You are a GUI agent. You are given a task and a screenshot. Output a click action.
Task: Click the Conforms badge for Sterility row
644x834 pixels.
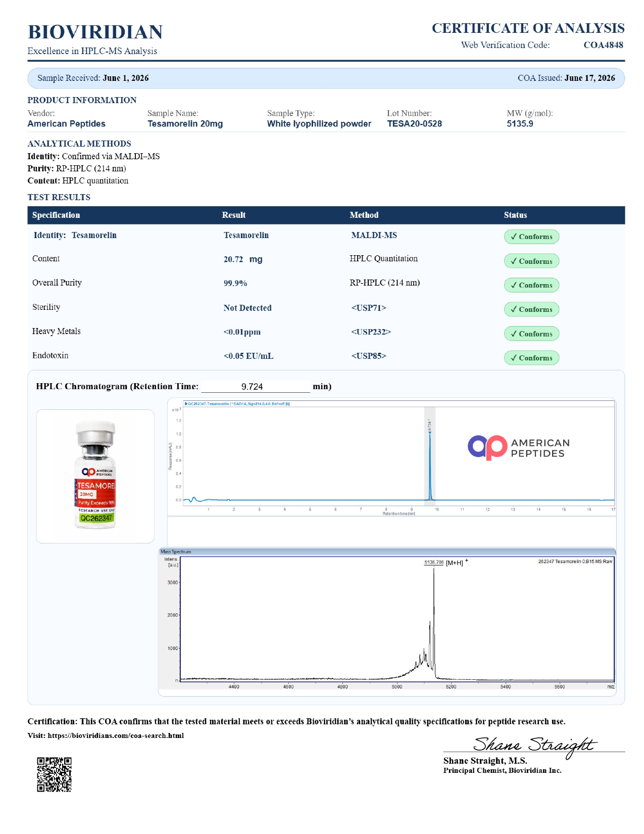[x=531, y=309]
